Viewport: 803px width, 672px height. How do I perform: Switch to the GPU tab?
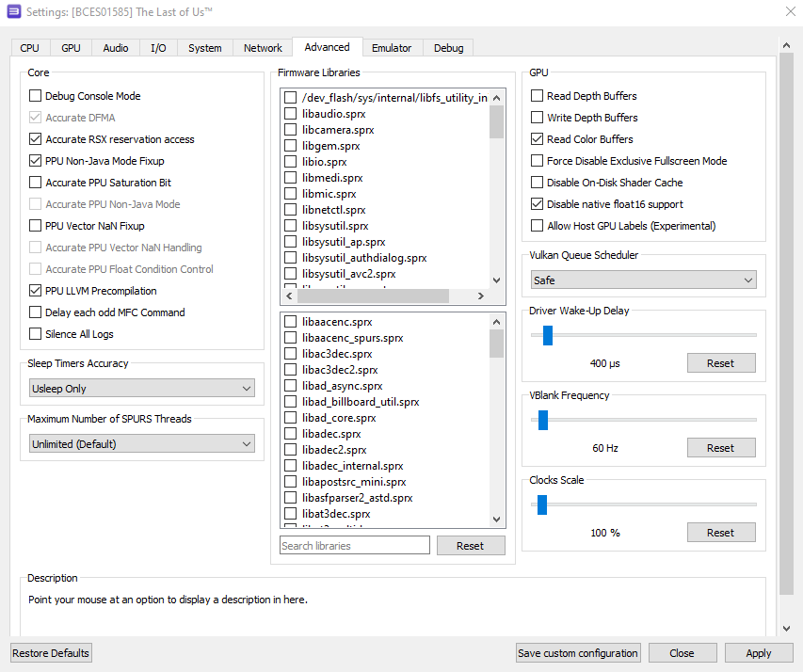[71, 48]
